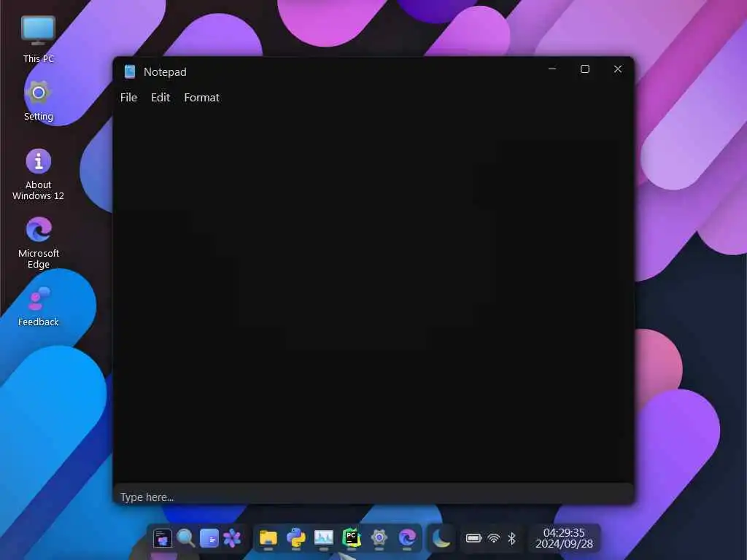
Task: Minimize the Notepad window
Action: tap(552, 69)
